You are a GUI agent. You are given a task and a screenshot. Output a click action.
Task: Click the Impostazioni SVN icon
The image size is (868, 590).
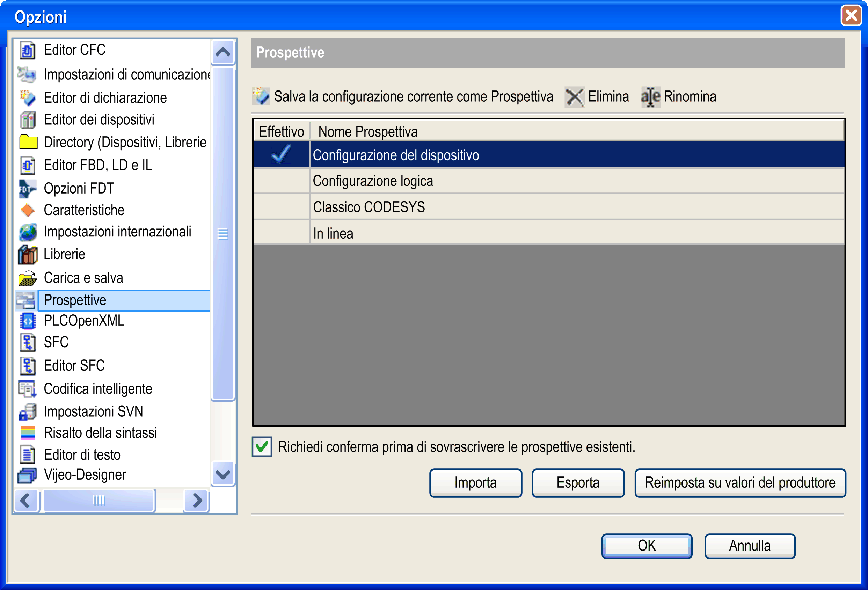27,412
